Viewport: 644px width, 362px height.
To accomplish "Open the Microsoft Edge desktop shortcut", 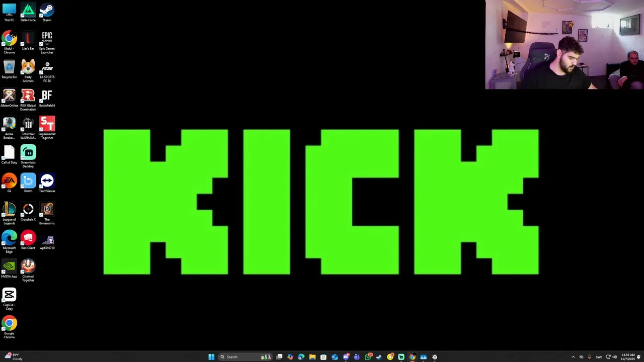I will 9,242.
